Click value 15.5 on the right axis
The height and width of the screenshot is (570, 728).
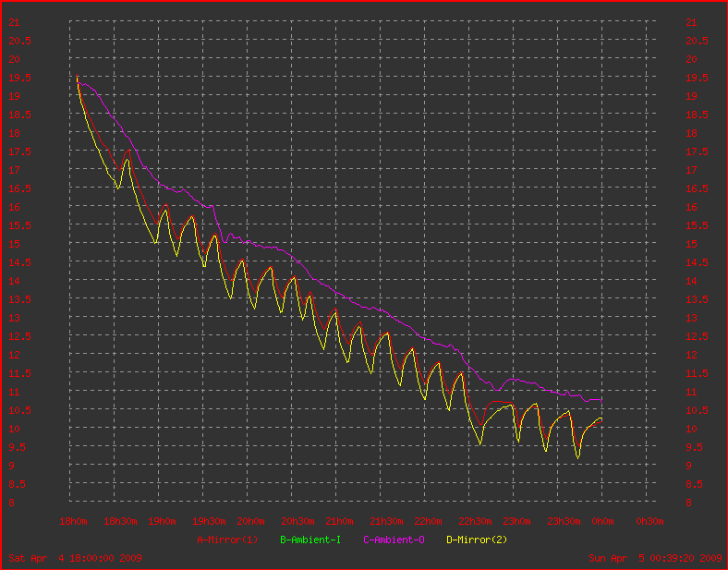[x=697, y=225]
